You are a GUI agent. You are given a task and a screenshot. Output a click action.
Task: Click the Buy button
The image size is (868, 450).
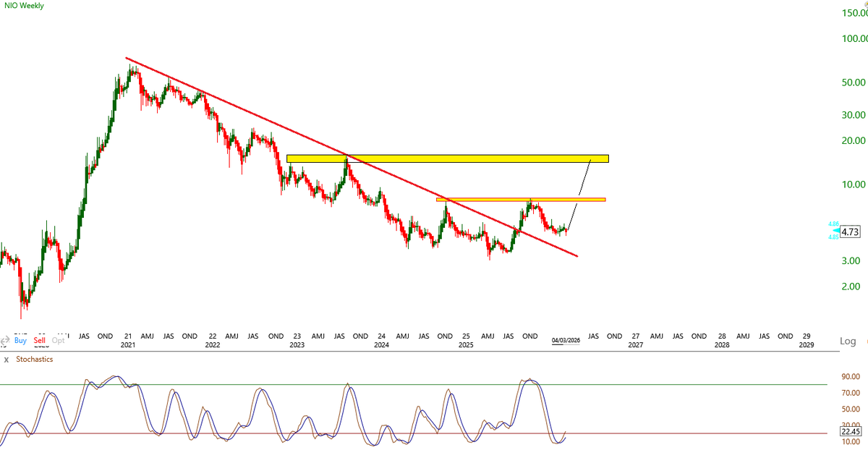tap(20, 340)
